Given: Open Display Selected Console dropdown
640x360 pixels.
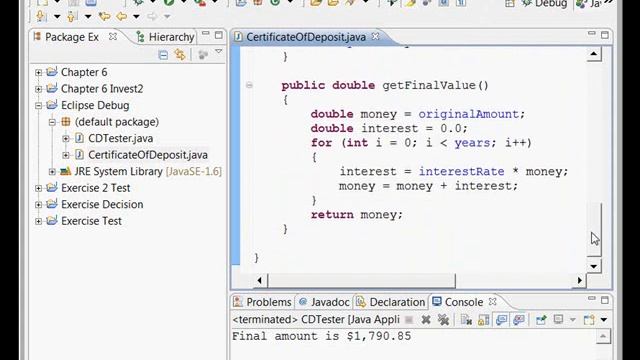Looking at the screenshot, I should pos(573,320).
